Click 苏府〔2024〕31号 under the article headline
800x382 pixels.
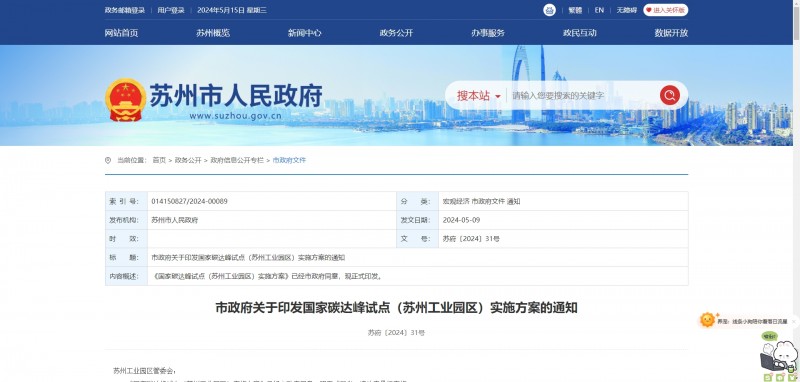tap(396, 333)
